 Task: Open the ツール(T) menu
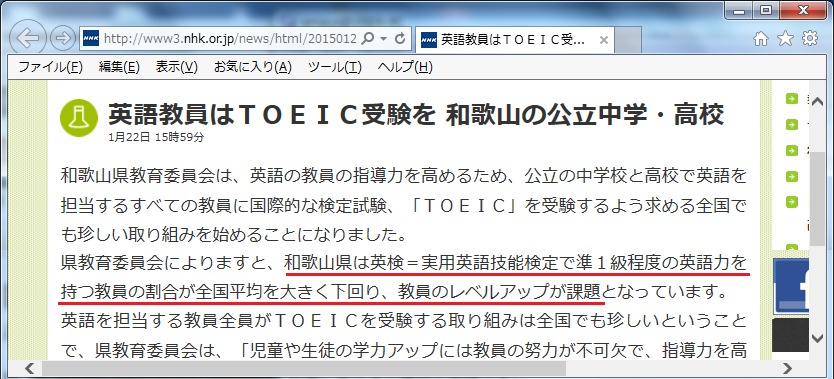point(335,68)
